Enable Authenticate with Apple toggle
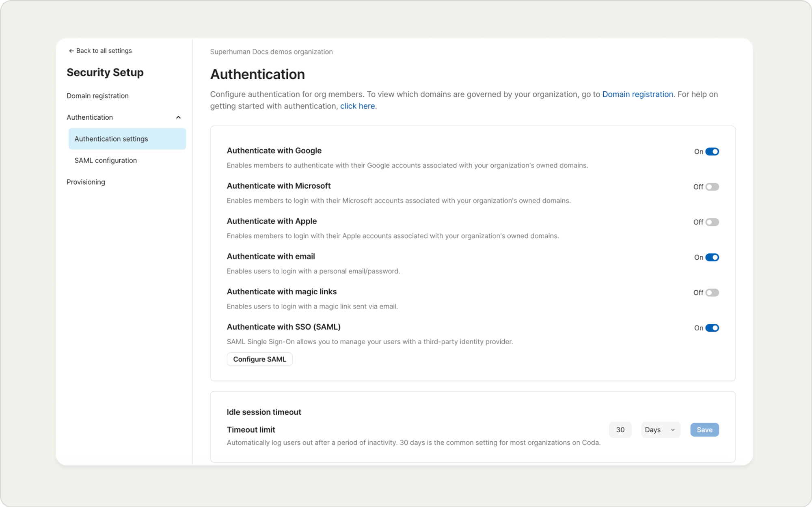Viewport: 812px width, 507px height. [712, 222]
